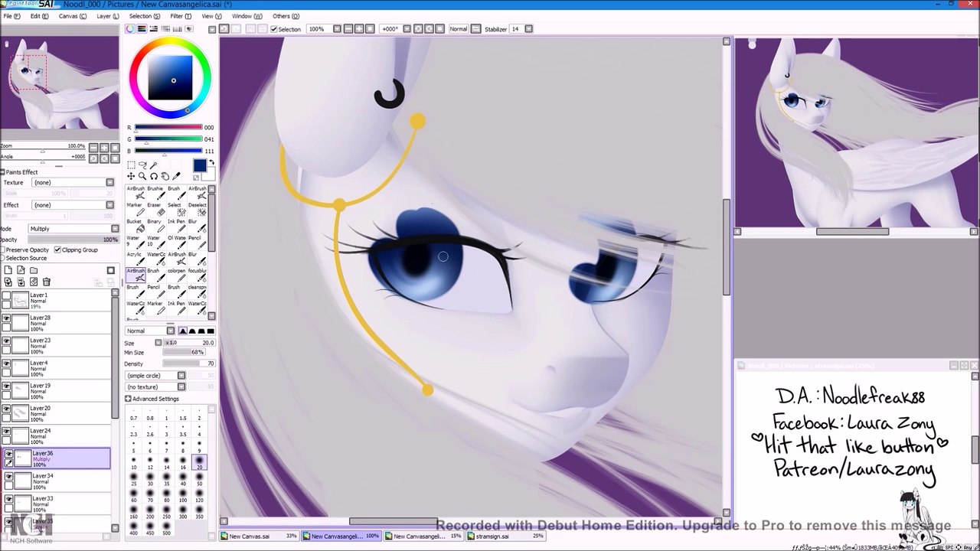Viewport: 980px width, 551px height.
Task: Select brush size 20 preset
Action: [199, 463]
